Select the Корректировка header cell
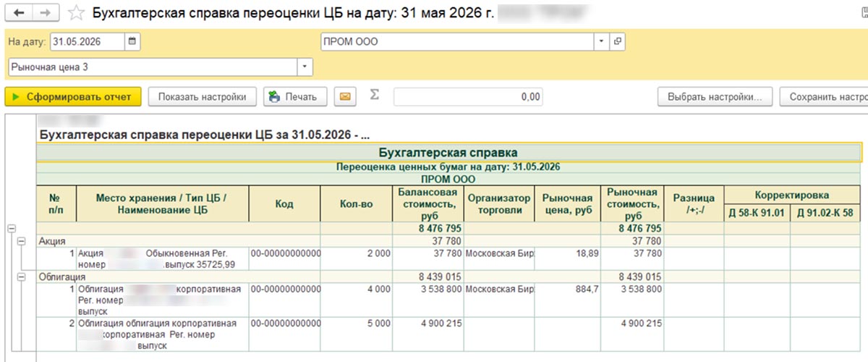 coord(793,195)
